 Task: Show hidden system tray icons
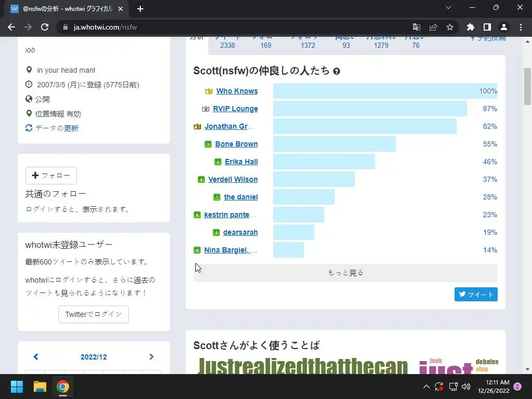pos(427,387)
